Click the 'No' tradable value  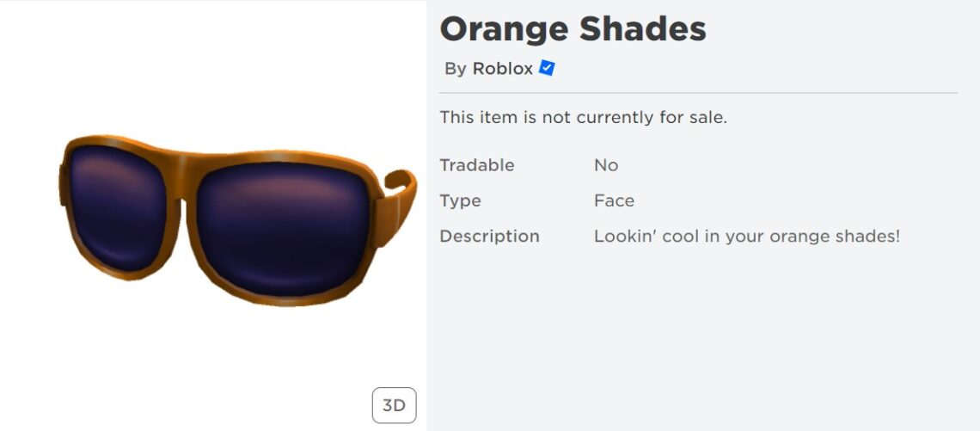point(606,165)
